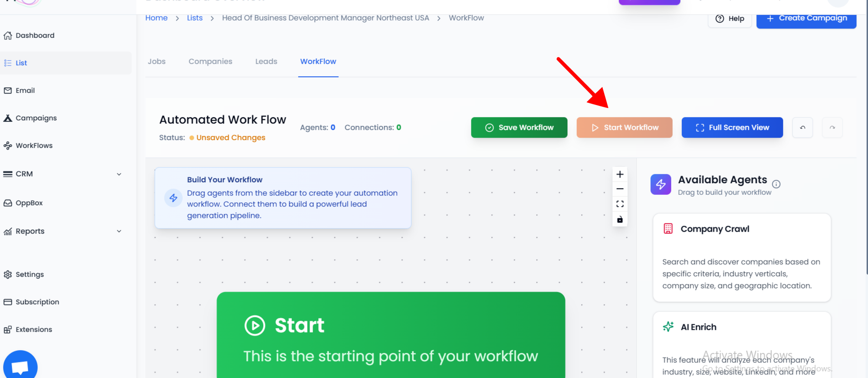Open Settings from the sidebar
The width and height of the screenshot is (868, 378).
tap(30, 275)
